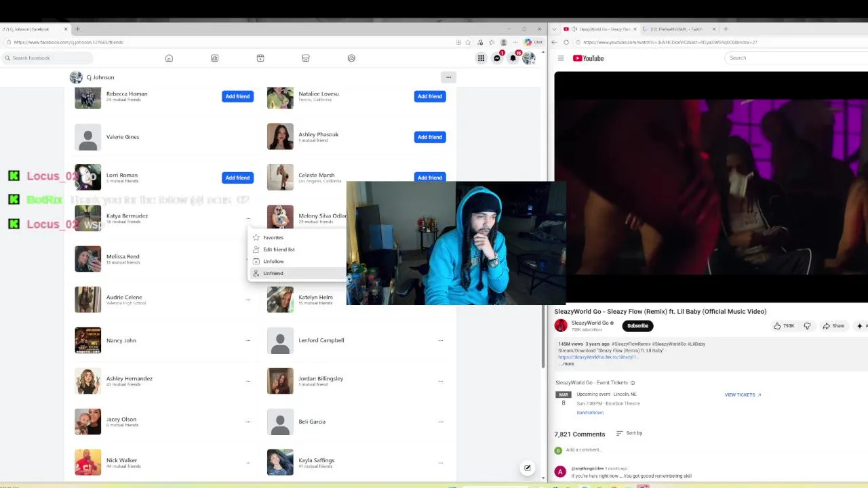Open the #SleazyFlowRemix hashtag
Viewport: 868px width, 488px height.
(x=631, y=344)
